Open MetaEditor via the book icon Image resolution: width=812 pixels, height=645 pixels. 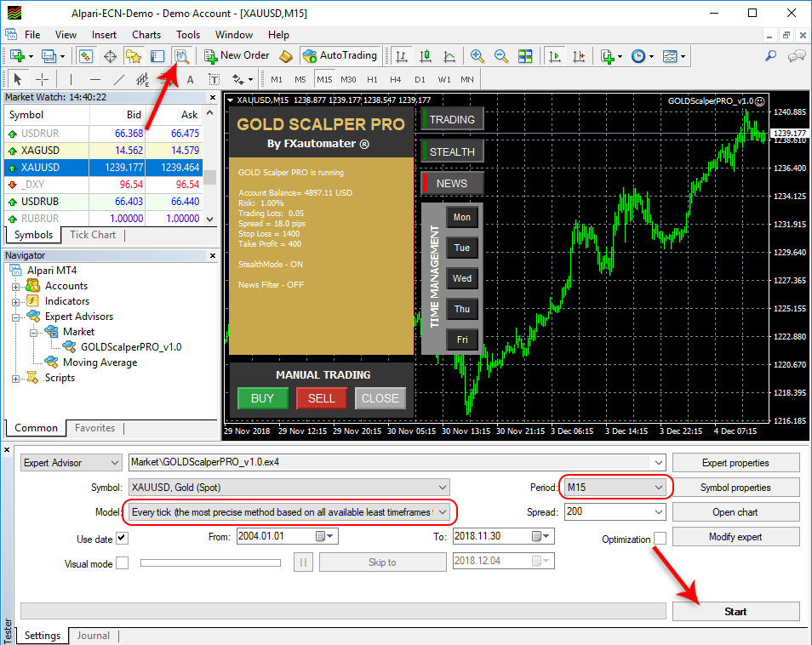click(286, 56)
